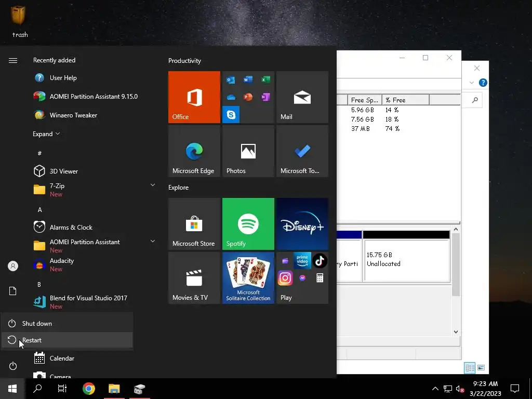
Task: Click the search magnifier in back window
Action: pos(475,100)
